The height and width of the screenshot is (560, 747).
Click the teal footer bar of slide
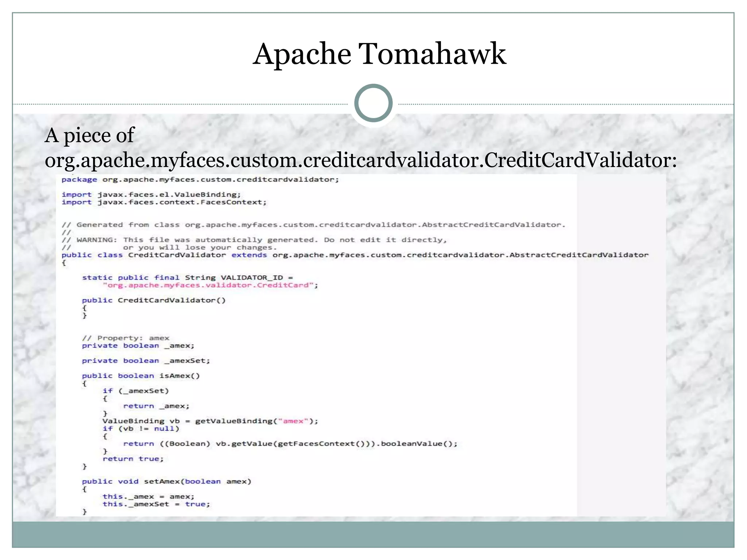373,534
